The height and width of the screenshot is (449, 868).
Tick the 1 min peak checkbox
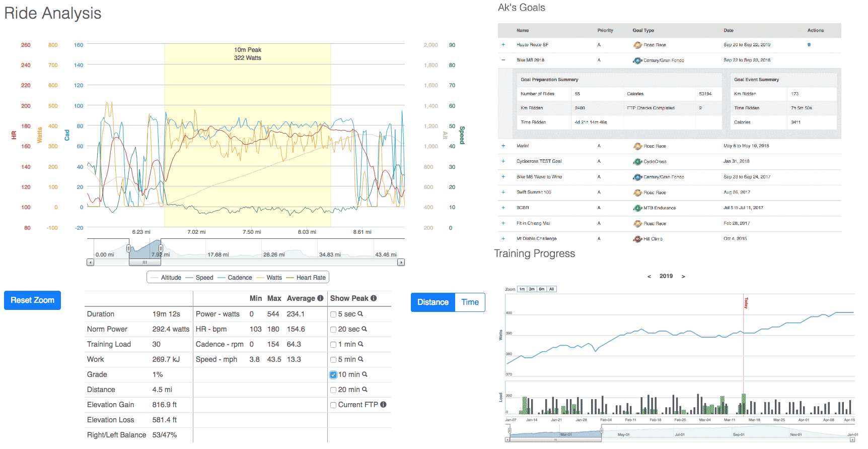[x=333, y=345]
